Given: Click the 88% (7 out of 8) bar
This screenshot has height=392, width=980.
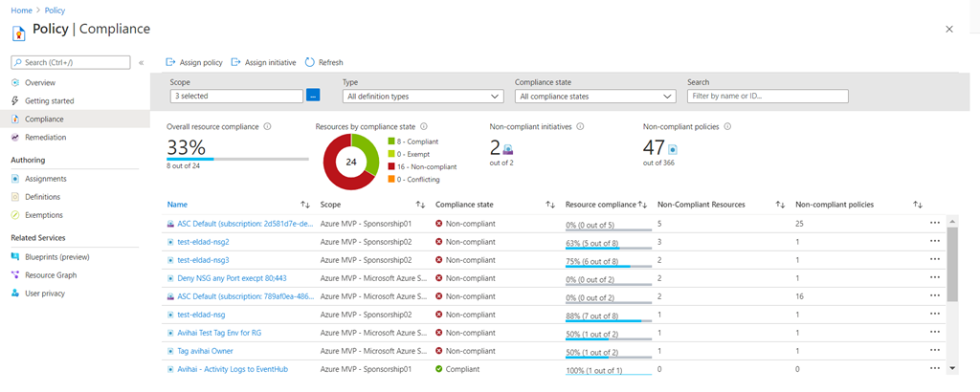Looking at the screenshot, I should (x=608, y=321).
